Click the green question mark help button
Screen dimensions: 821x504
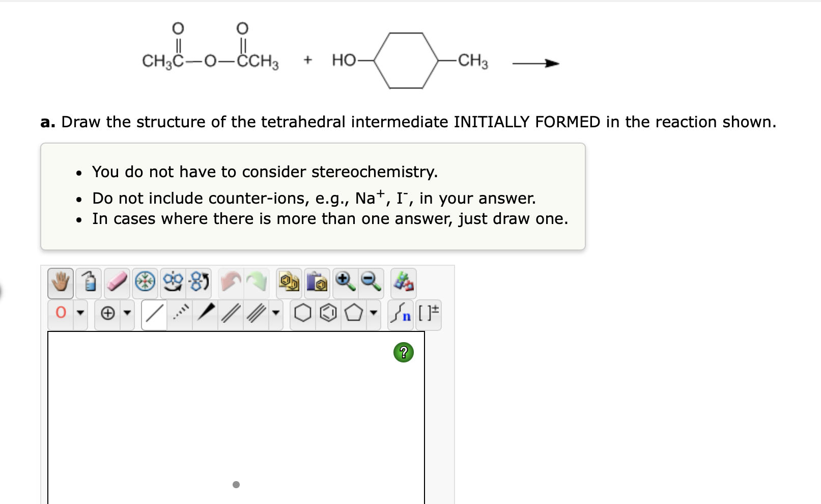tap(403, 352)
